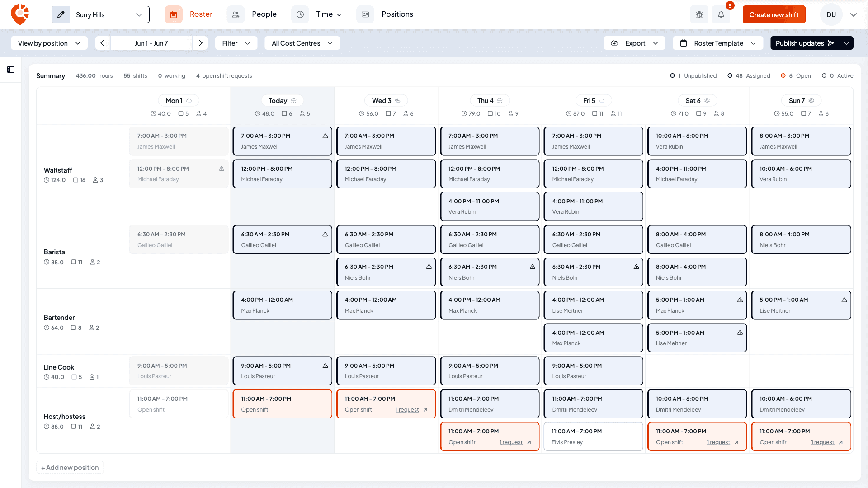Toggle the Unpublished status filter
868x488 pixels.
(693, 76)
